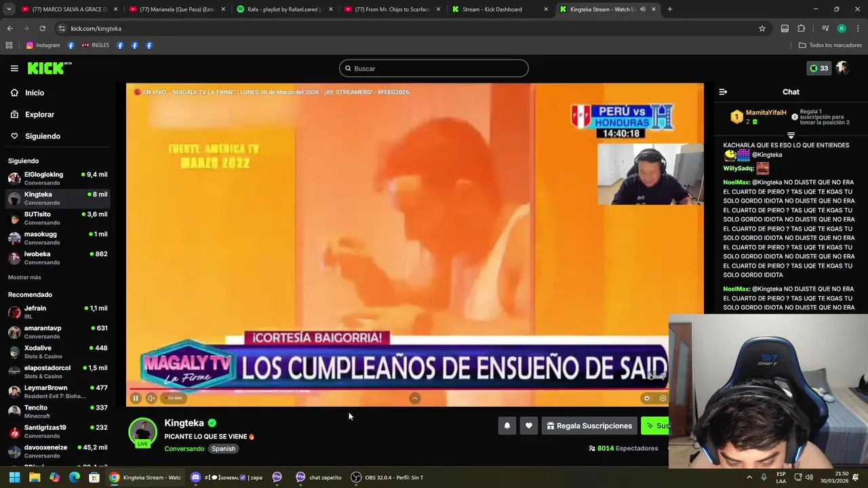Unmute the stream with the speaker icon
Image resolution: width=868 pixels, height=488 pixels.
(151, 399)
